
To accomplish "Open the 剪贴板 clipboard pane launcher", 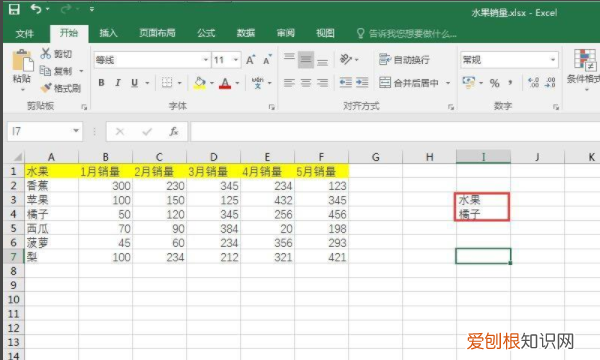I will point(84,107).
